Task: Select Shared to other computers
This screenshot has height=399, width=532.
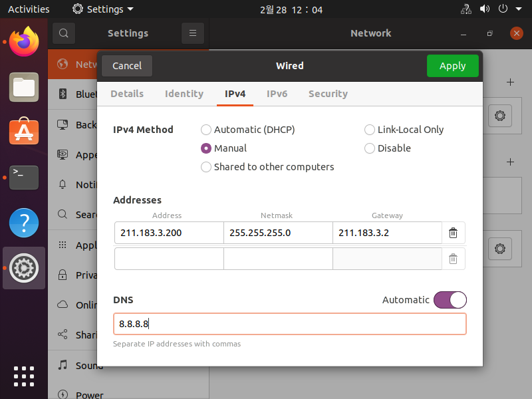Action: point(267,167)
